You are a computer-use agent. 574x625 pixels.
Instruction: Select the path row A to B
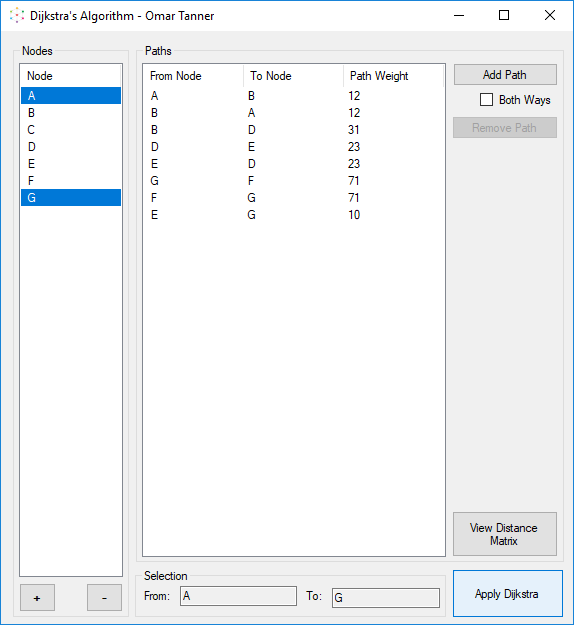[x=294, y=96]
